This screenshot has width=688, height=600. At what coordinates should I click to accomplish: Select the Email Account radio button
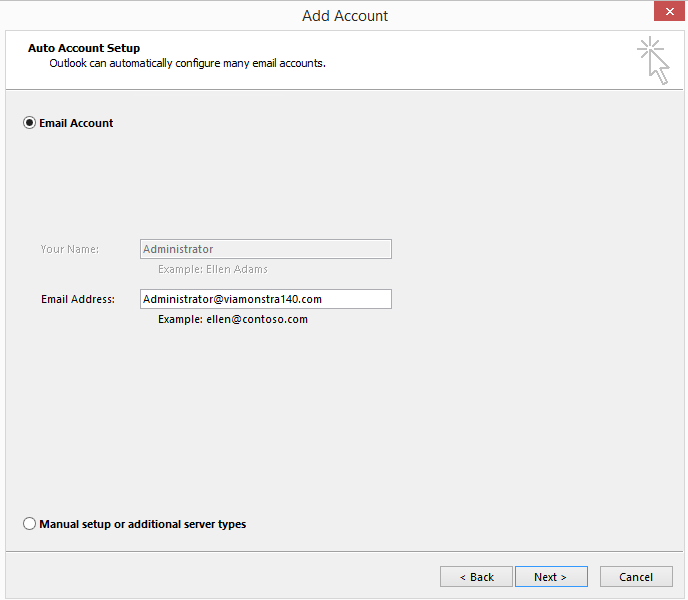pos(29,123)
